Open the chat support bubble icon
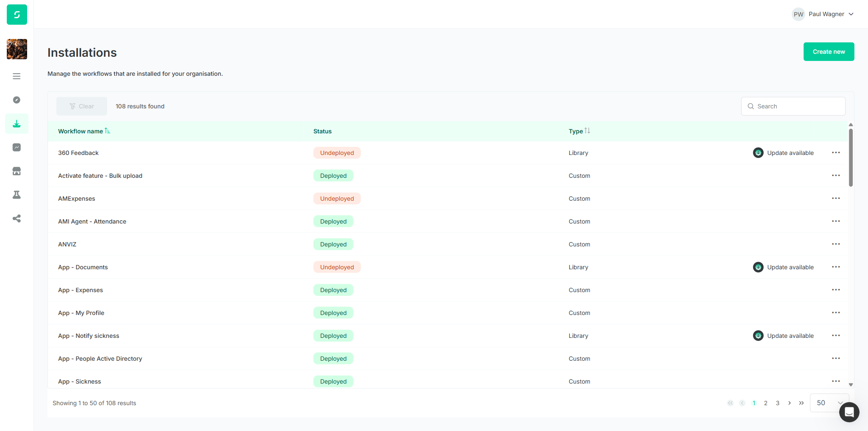This screenshot has height=431, width=868. pos(849,412)
